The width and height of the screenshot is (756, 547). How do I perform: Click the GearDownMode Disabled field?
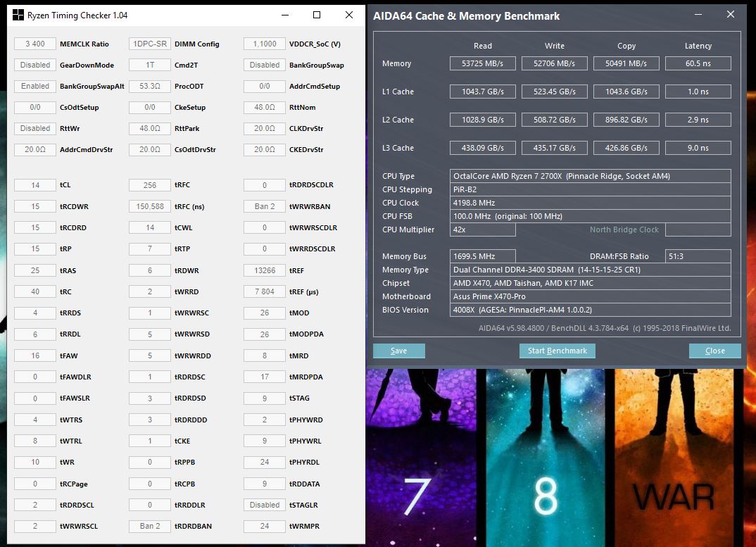tap(35, 65)
